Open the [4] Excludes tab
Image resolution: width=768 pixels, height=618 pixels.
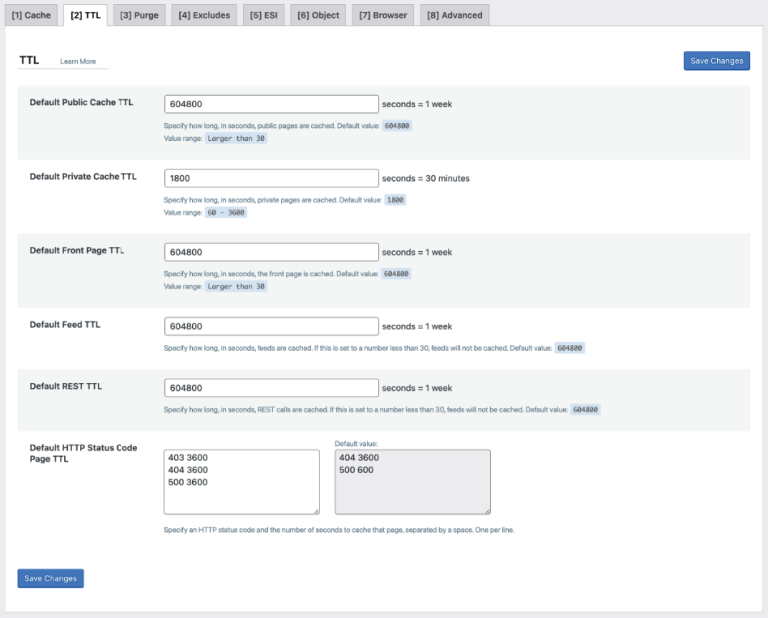(204, 15)
